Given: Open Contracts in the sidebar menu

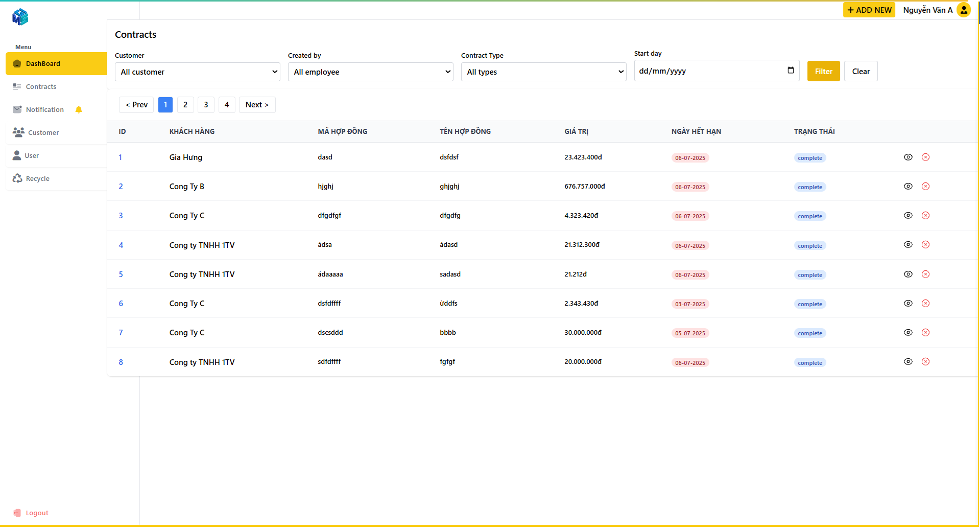Looking at the screenshot, I should coord(41,87).
